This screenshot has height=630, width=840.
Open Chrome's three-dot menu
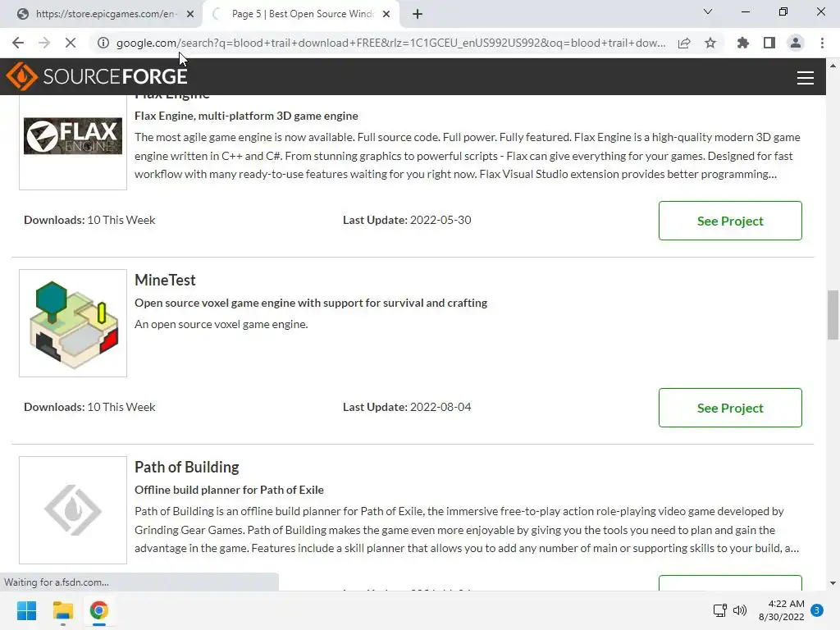pyautogui.click(x=822, y=43)
